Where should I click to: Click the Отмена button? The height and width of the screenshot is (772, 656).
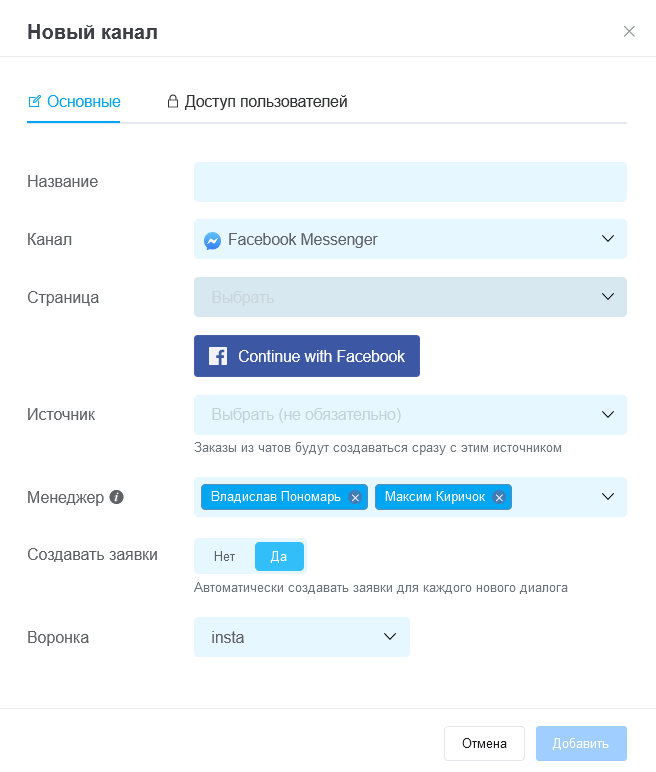(484, 743)
